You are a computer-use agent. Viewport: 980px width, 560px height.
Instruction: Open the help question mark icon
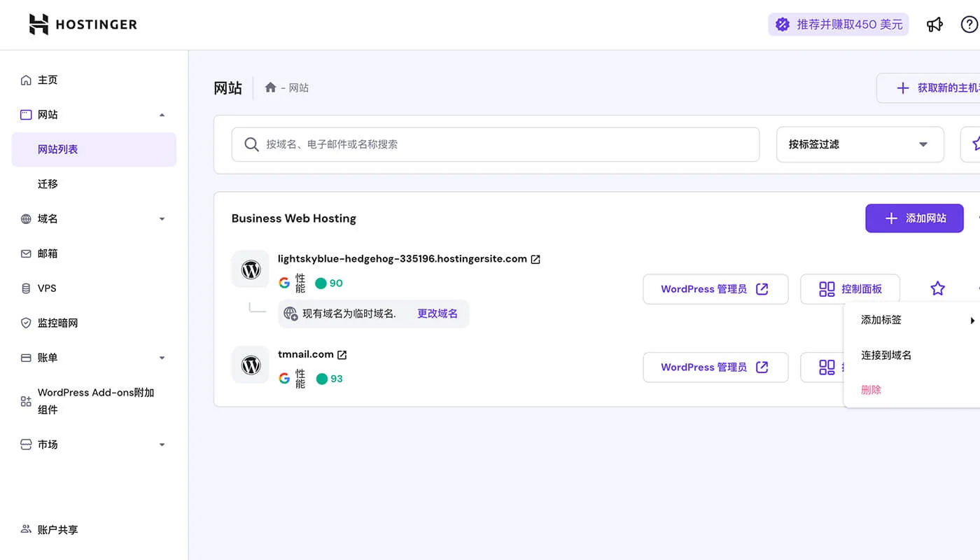click(970, 24)
